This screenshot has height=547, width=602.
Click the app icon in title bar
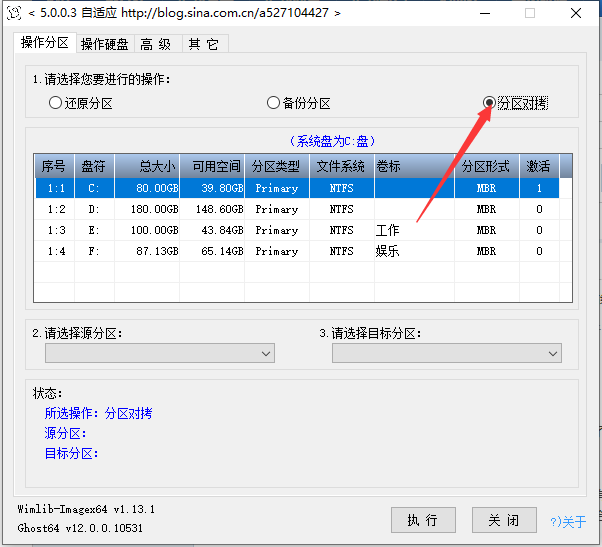coord(14,13)
